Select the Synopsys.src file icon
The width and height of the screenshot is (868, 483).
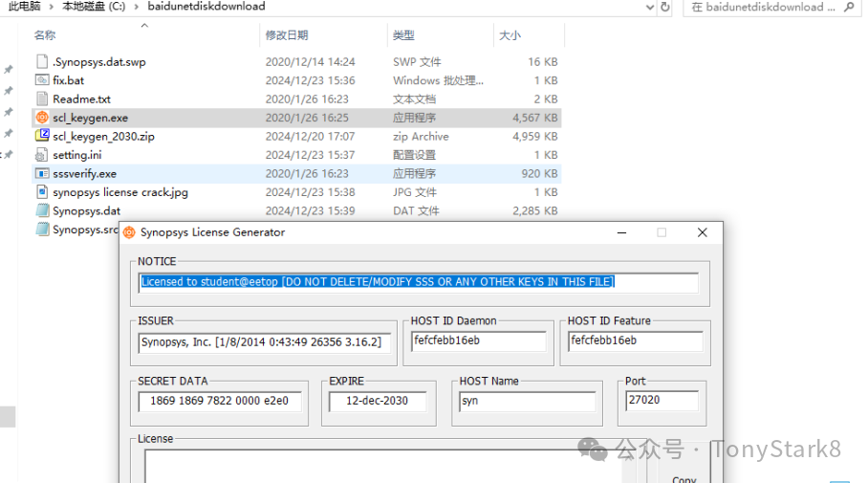[x=42, y=230]
